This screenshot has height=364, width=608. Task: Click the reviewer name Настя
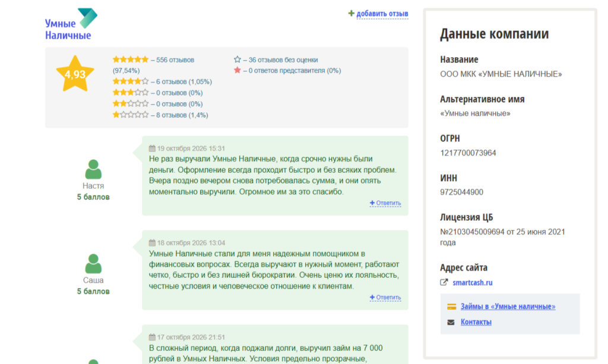point(93,186)
